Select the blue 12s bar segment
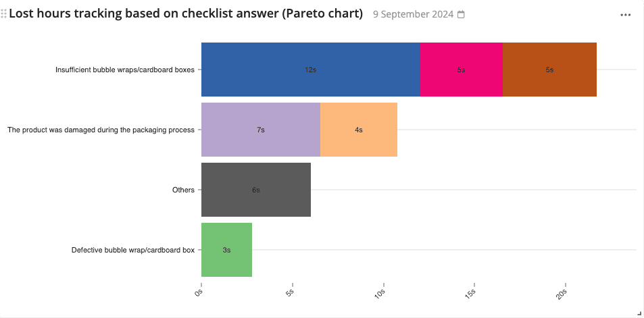The image size is (644, 318). (310, 70)
